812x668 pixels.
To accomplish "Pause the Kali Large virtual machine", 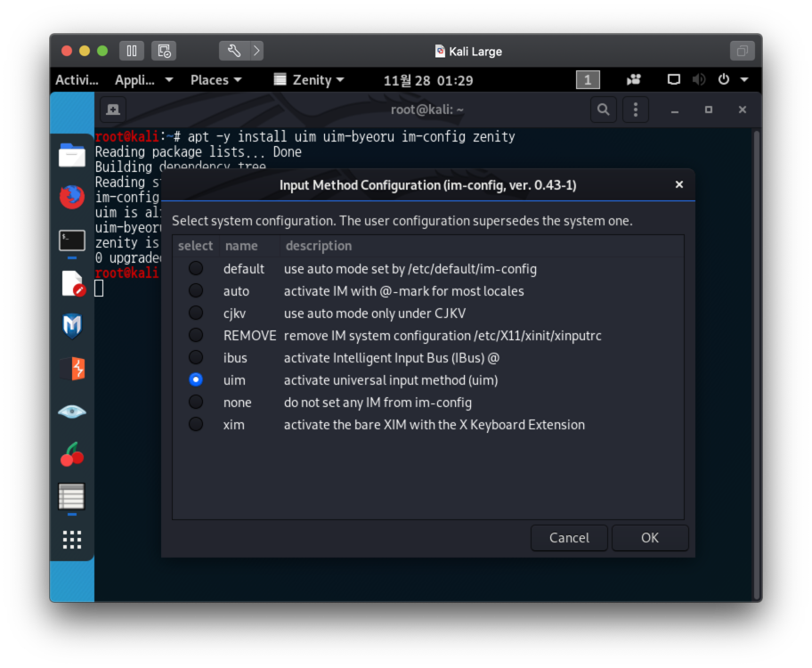I will [132, 51].
